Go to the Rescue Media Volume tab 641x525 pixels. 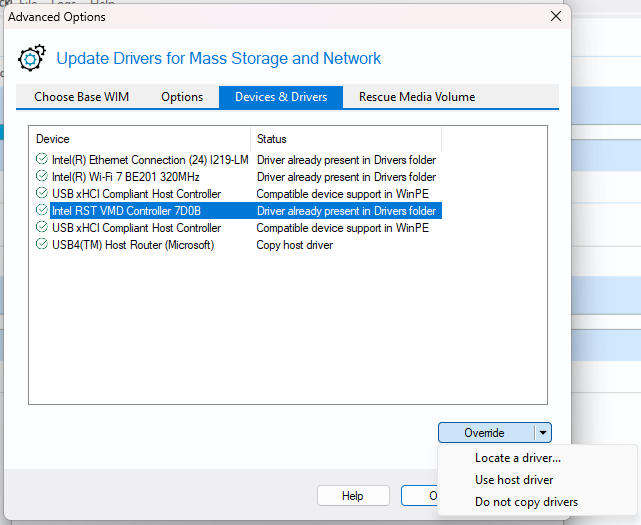click(417, 97)
